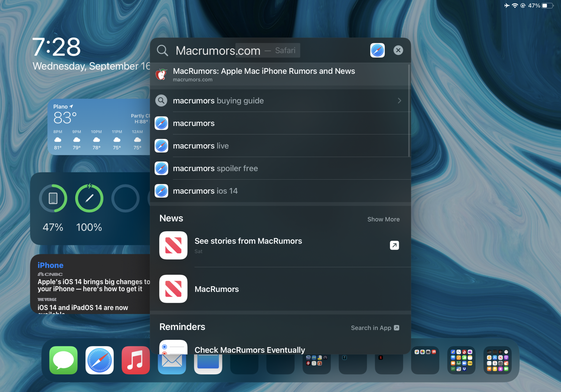Expand the macrumors buying guide suggestion chevron
This screenshot has width=561, height=392.
coord(399,101)
